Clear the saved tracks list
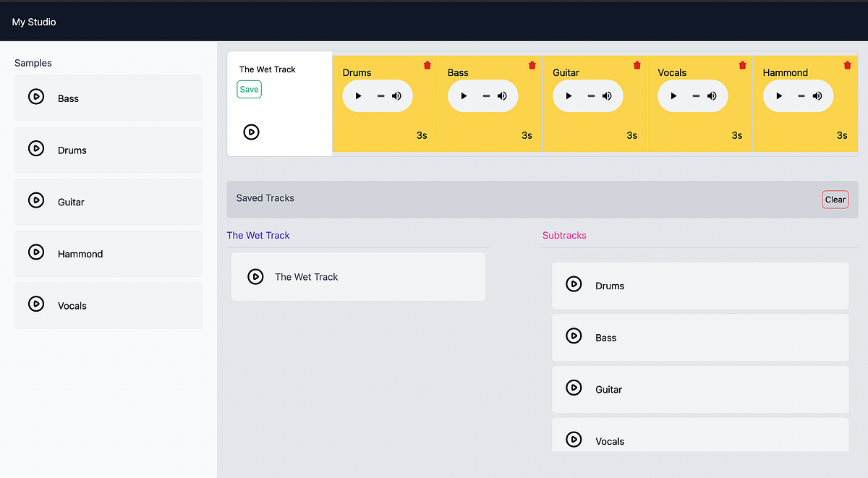The image size is (868, 478). [835, 199]
